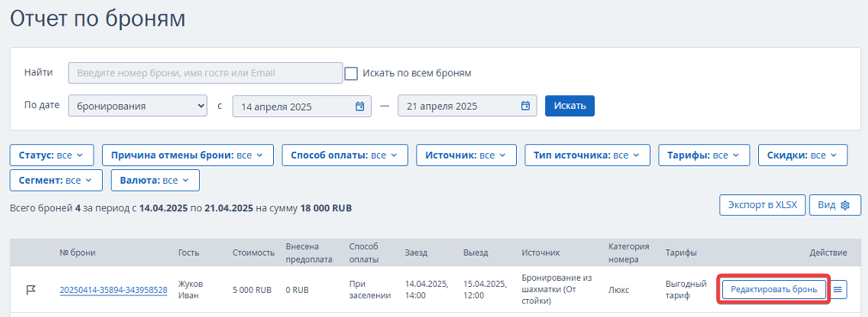Image resolution: width=868 pixels, height=317 pixels.
Task: Focus the booking number search field
Action: click(205, 73)
